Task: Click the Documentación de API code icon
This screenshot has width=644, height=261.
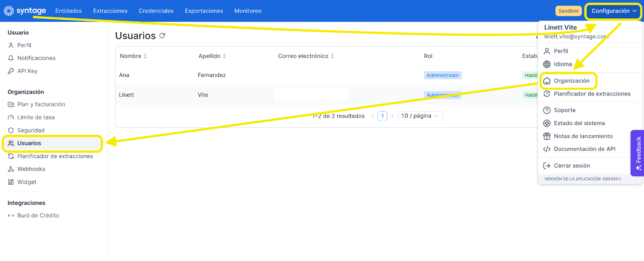Action: 547,149
